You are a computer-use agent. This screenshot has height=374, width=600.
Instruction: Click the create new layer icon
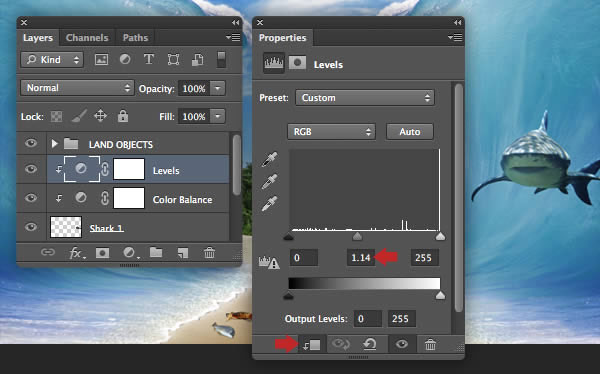(183, 253)
